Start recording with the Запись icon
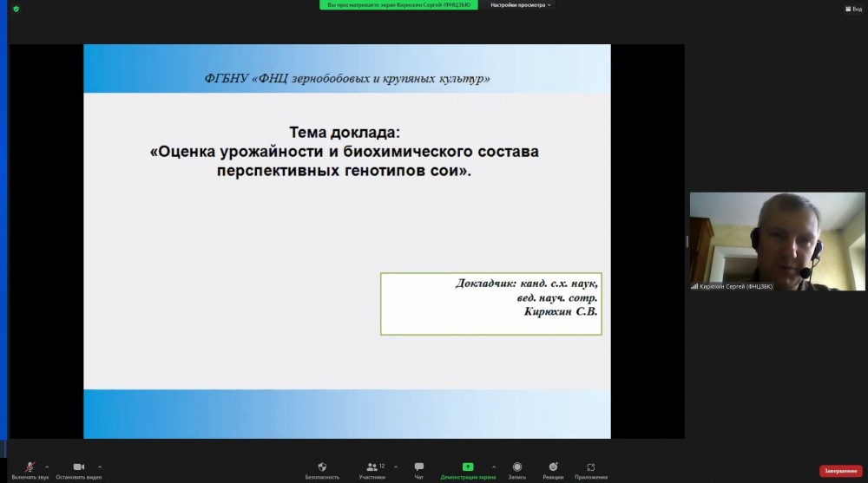 tap(516, 467)
